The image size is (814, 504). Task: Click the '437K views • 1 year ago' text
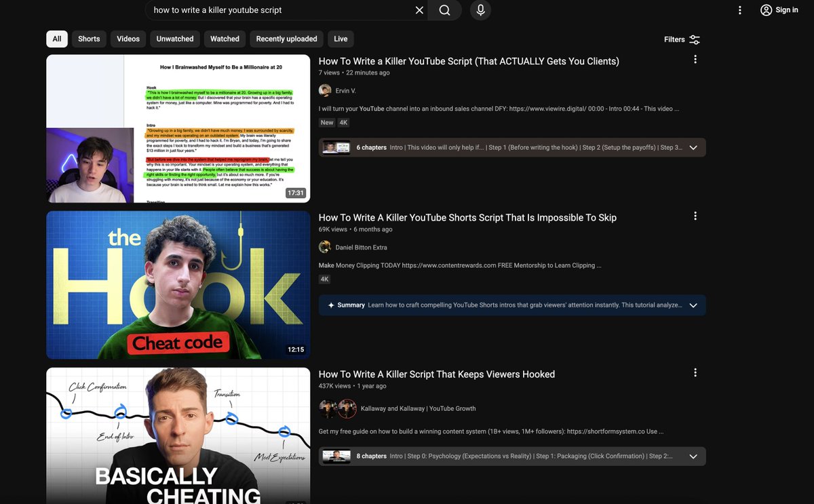[353, 386]
